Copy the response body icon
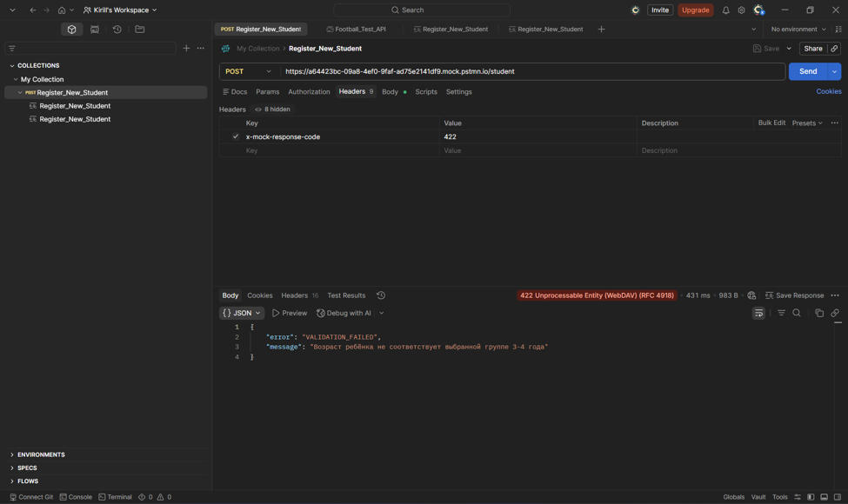Viewport: 848px width, 504px height. tap(819, 313)
